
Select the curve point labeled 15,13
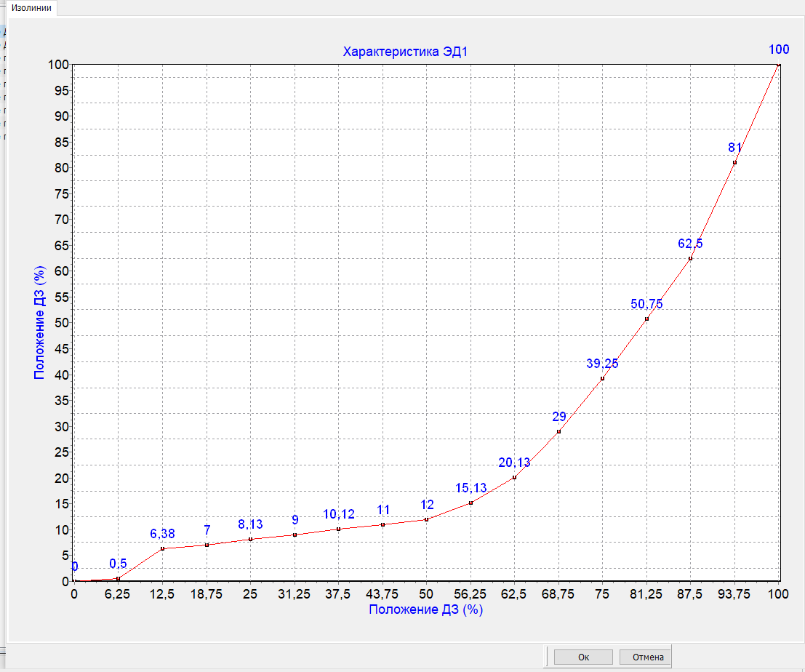click(x=470, y=503)
